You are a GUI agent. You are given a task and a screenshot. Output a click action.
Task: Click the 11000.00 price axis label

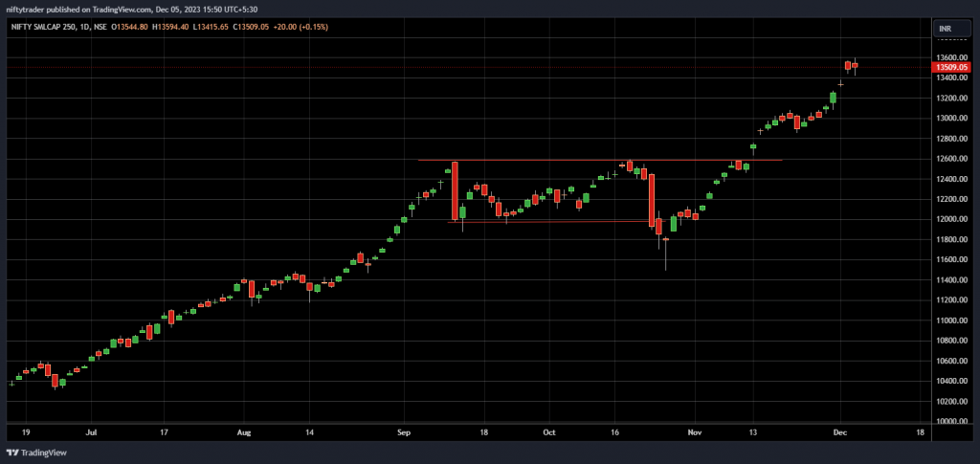tap(952, 320)
